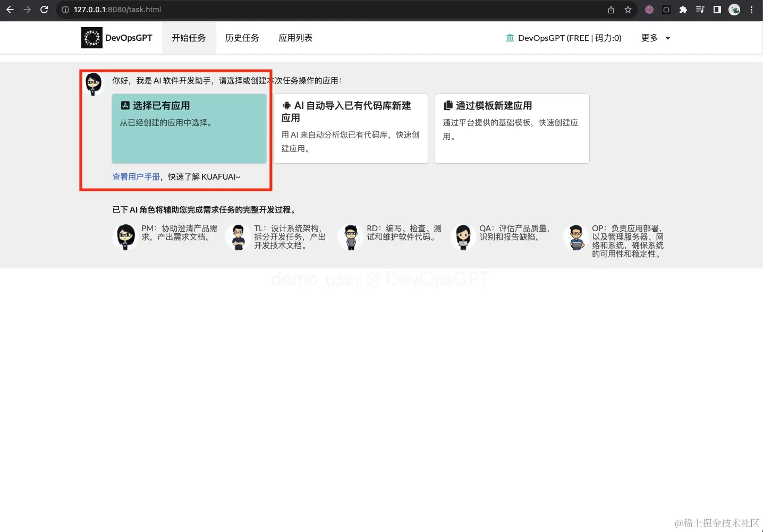
Task: Click the site info icon in address bar
Action: (65, 10)
